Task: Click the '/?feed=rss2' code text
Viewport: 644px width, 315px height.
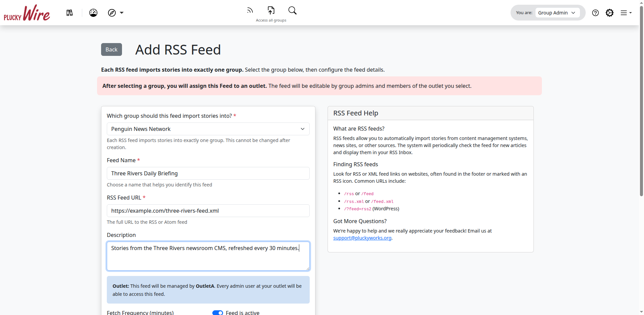Action: coord(358,209)
